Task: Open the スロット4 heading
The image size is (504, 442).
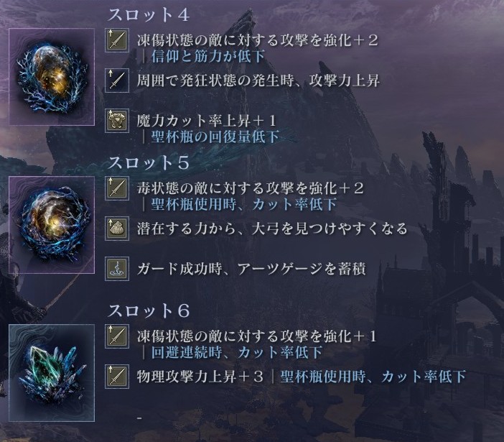Action: click(x=149, y=15)
